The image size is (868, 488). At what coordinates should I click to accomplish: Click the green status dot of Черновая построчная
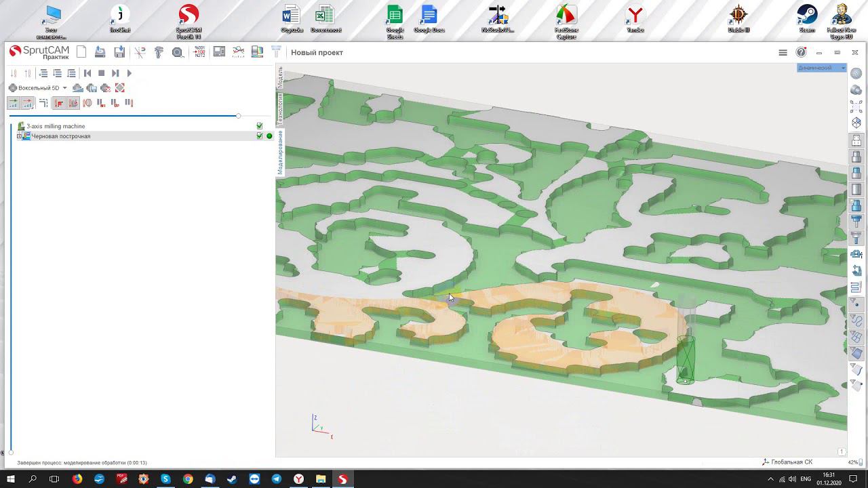[269, 136]
